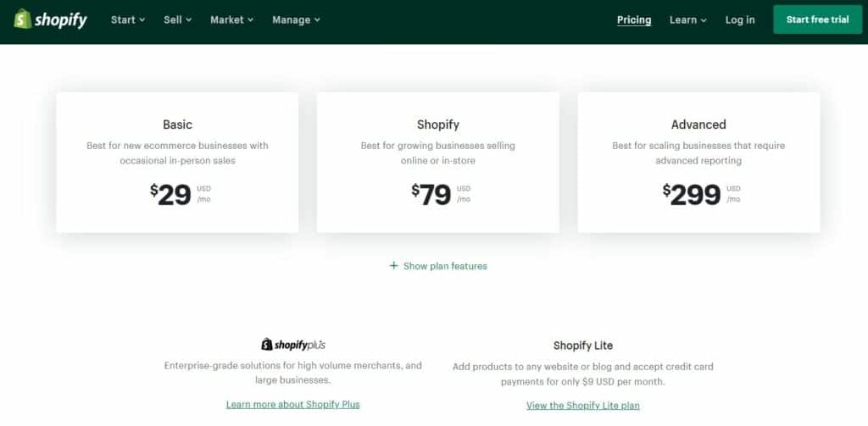Click the Basic plan description text
The image size is (868, 426).
[x=177, y=153]
